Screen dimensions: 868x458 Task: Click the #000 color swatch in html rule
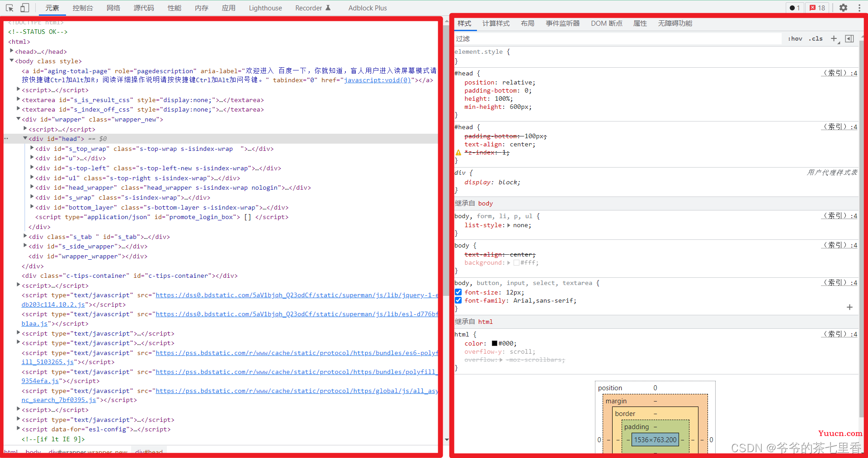[495, 344]
